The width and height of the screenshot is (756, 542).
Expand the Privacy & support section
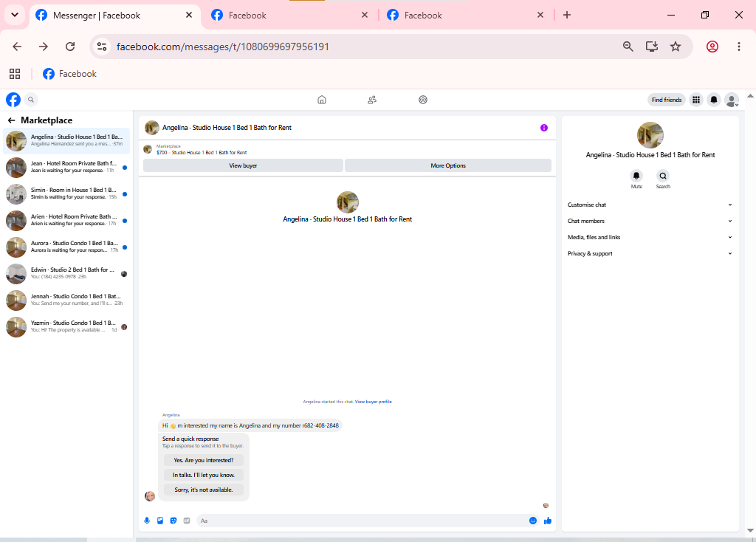point(650,253)
